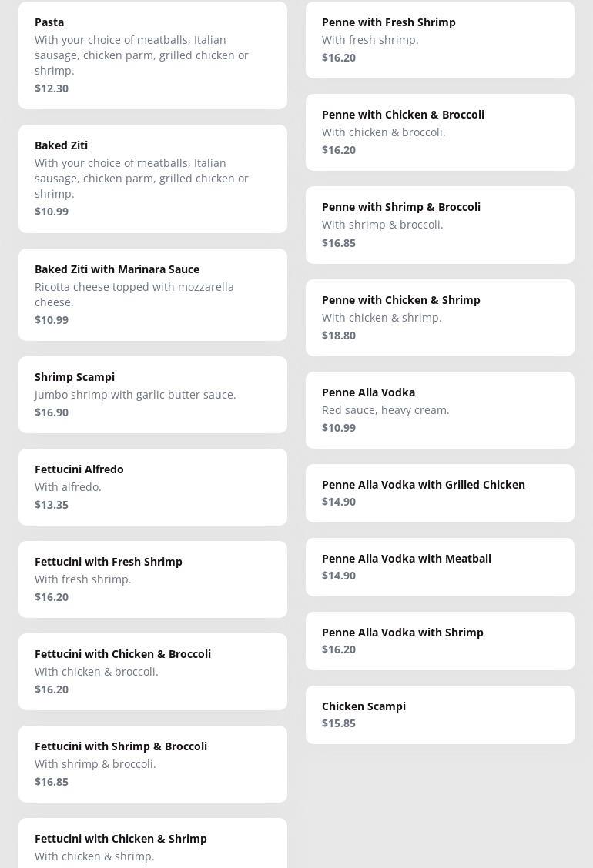Image resolution: width=593 pixels, height=868 pixels.
Task: Open Fettucini with Fresh Shrimp
Action: pyautogui.click(x=152, y=579)
